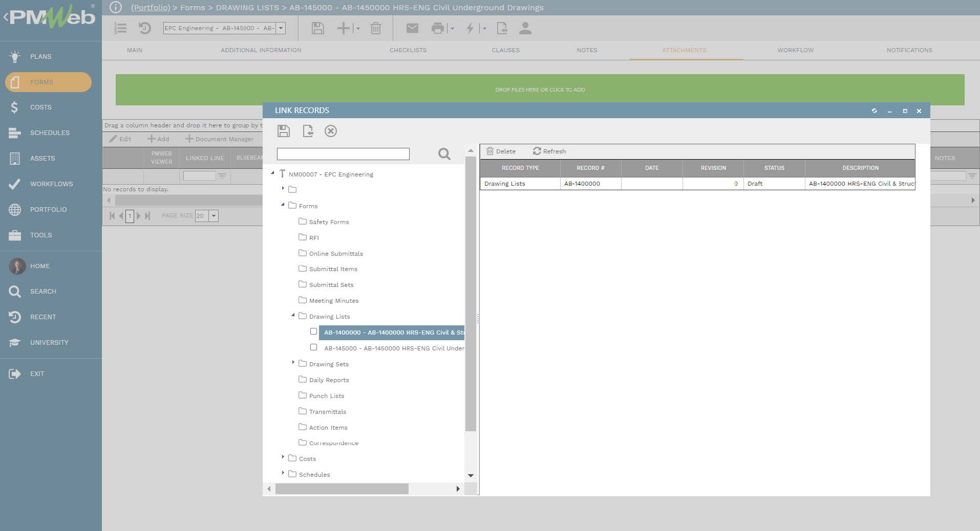Viewport: 980px width, 531px height.
Task: Open the Notes tab
Action: click(586, 50)
